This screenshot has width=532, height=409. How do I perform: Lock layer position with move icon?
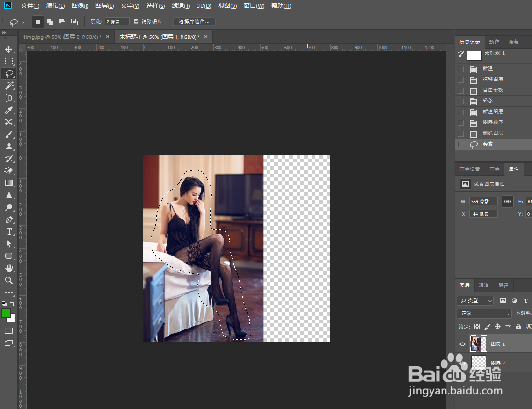click(x=497, y=327)
